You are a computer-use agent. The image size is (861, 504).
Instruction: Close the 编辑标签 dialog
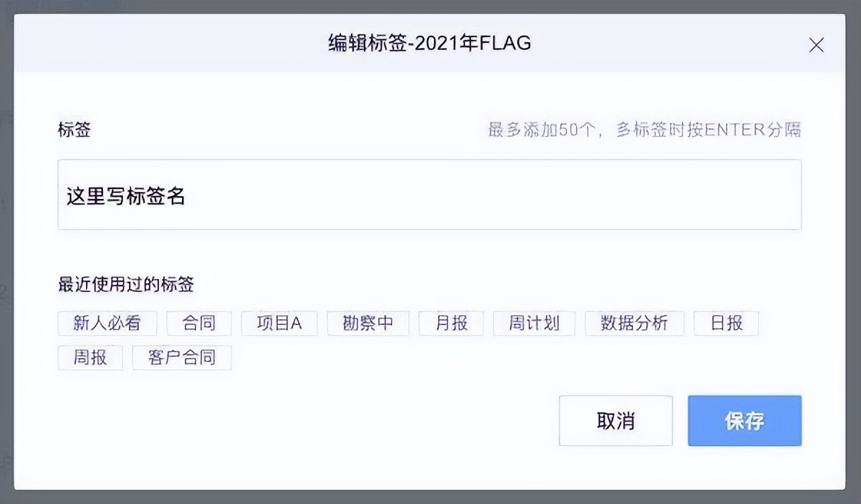click(x=816, y=44)
